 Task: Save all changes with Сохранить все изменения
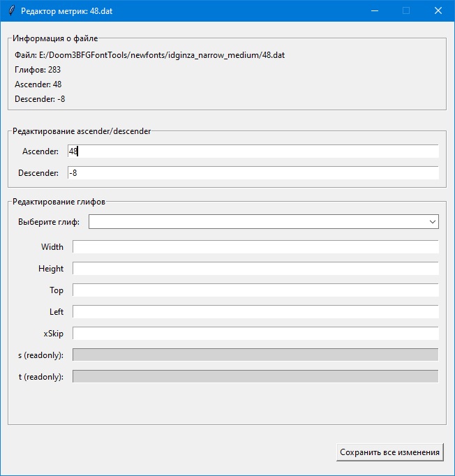(389, 452)
